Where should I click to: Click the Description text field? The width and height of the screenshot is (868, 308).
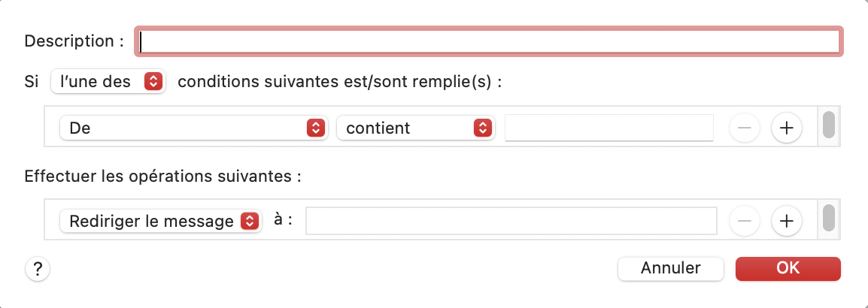pos(489,41)
